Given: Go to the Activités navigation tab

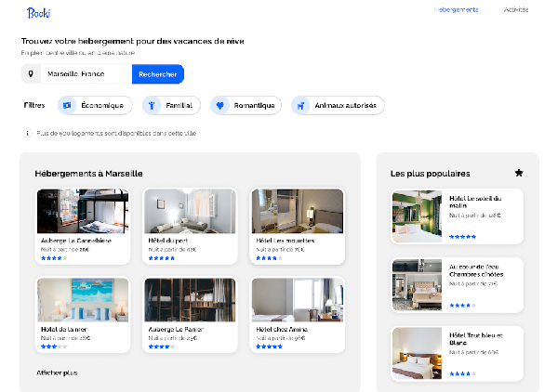Looking at the screenshot, I should point(516,10).
